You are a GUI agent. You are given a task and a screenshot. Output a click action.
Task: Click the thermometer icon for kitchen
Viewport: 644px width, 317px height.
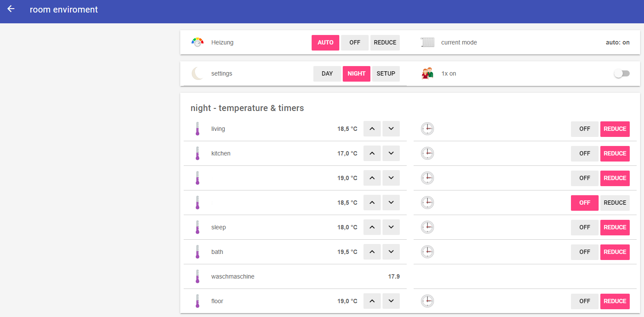click(198, 153)
